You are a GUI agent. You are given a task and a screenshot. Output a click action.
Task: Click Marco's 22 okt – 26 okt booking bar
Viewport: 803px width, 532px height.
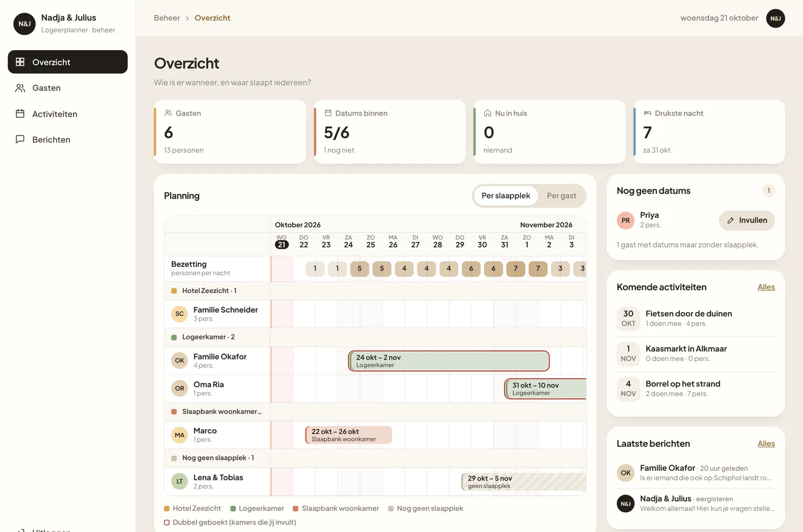[348, 435]
